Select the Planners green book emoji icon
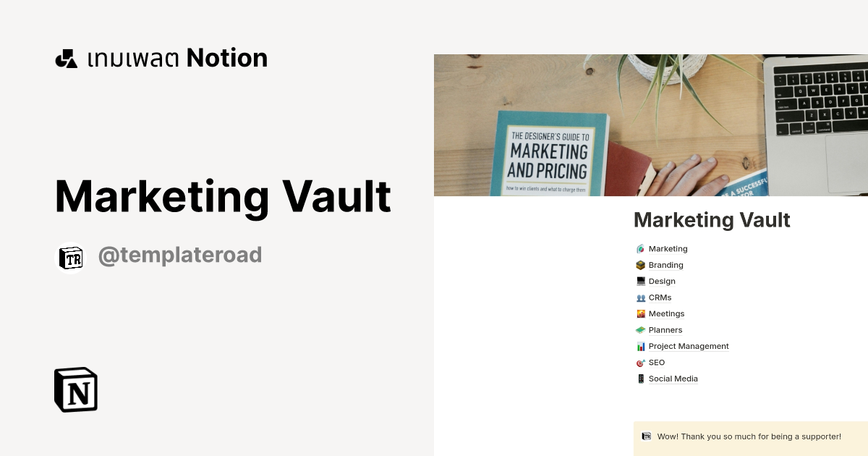The image size is (868, 456). (640, 329)
